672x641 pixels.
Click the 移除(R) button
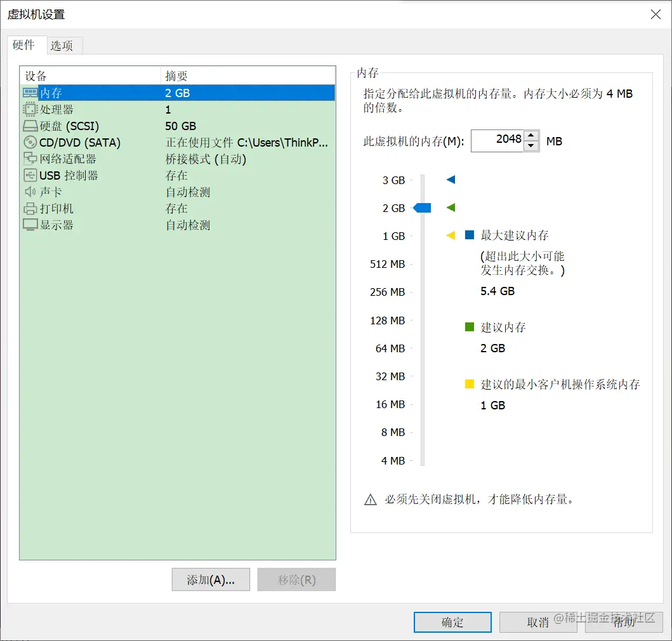click(x=296, y=579)
